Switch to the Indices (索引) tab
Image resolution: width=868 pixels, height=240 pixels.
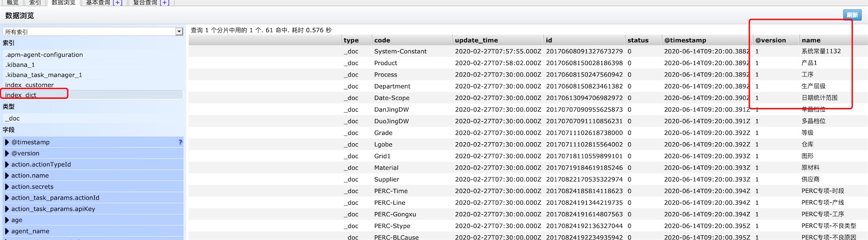coord(35,3)
